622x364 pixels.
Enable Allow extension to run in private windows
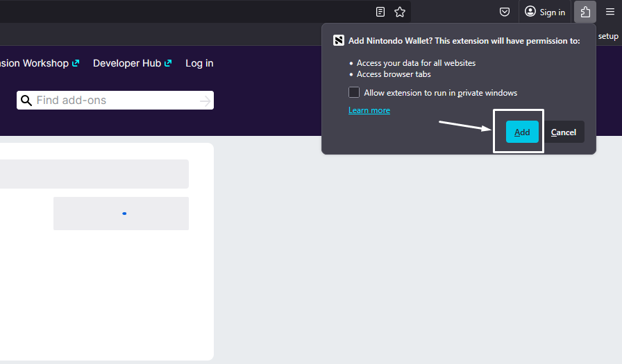[x=354, y=92]
